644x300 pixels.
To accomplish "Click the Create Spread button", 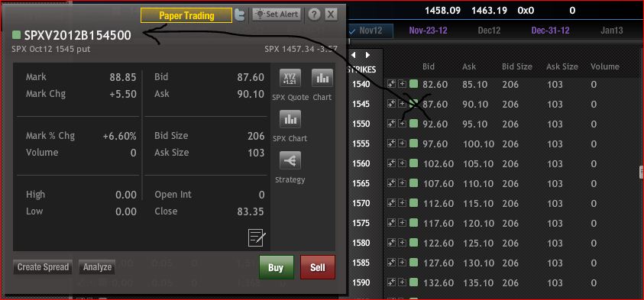I will pyautogui.click(x=43, y=267).
